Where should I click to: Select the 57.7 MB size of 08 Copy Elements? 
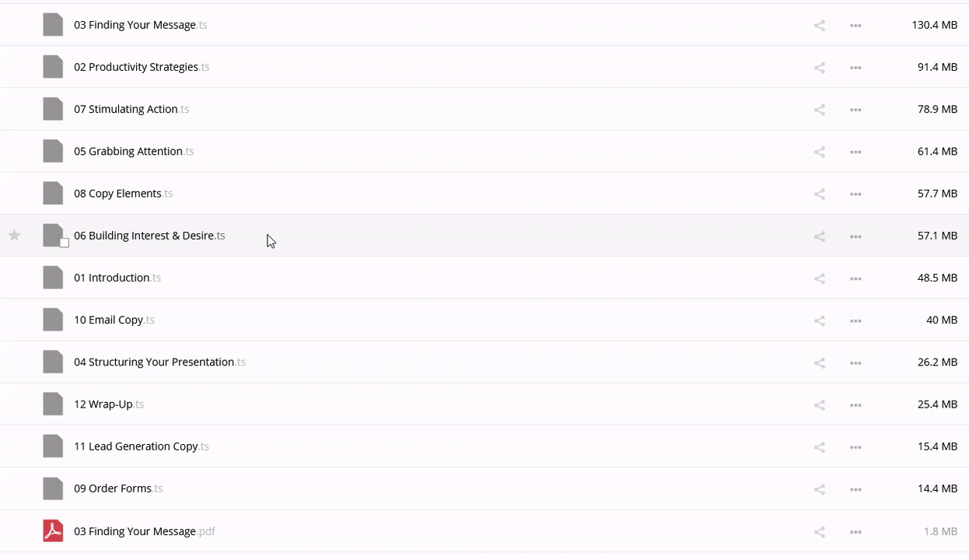coord(937,194)
